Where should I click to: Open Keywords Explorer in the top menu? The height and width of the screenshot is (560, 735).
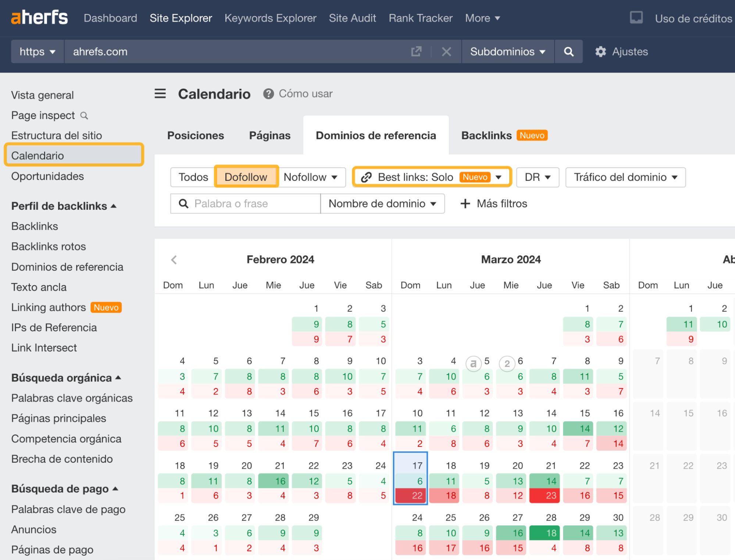(271, 18)
